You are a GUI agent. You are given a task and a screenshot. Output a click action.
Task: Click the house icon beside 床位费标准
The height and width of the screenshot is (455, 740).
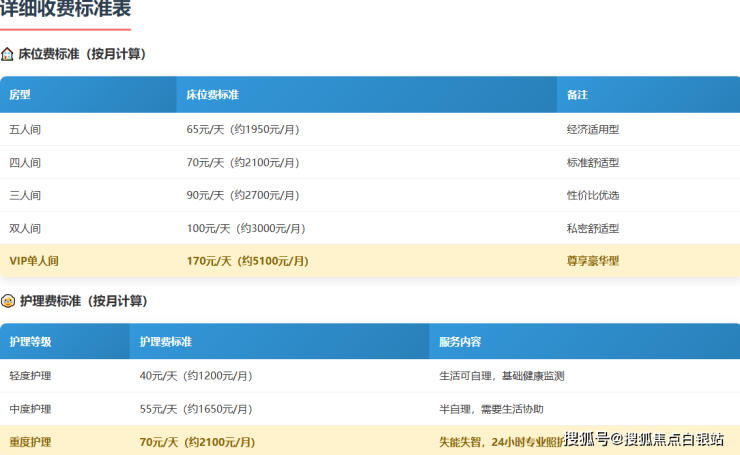point(7,54)
